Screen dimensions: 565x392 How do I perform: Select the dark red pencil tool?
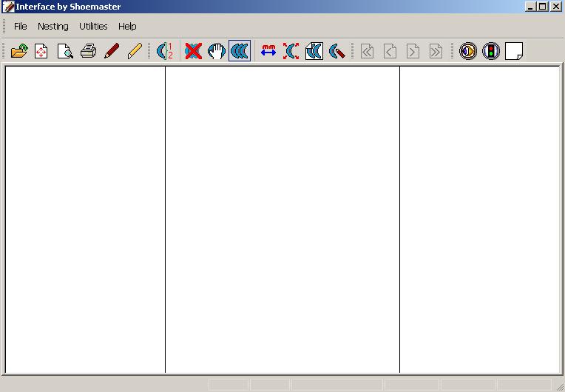(x=112, y=51)
